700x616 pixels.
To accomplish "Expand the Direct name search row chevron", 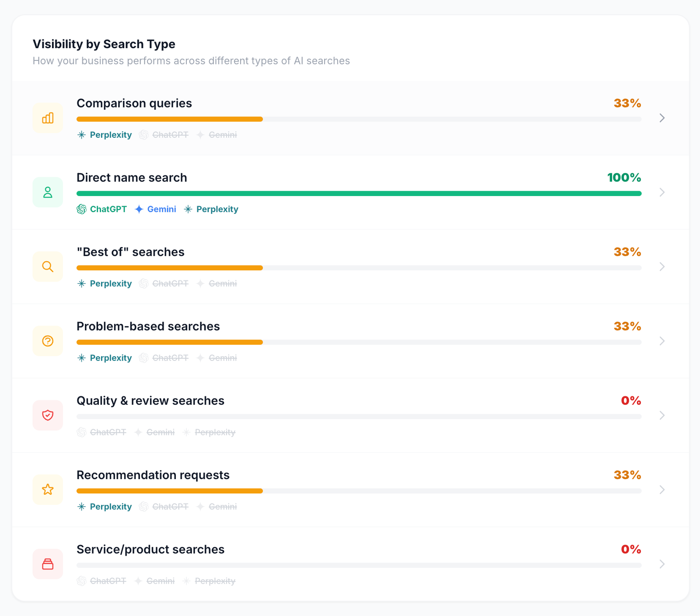I will 662,192.
